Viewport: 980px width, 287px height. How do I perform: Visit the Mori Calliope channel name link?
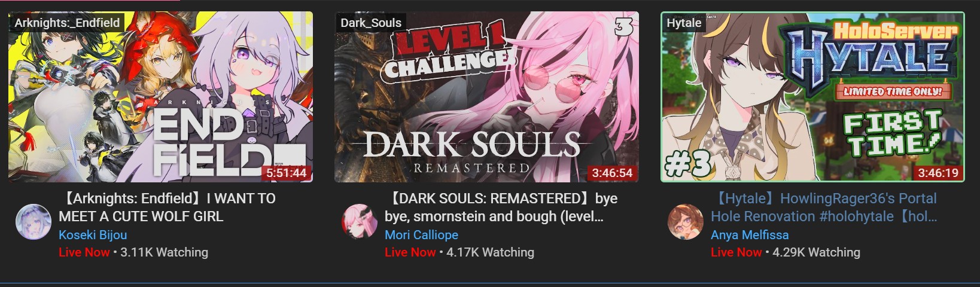(421, 235)
